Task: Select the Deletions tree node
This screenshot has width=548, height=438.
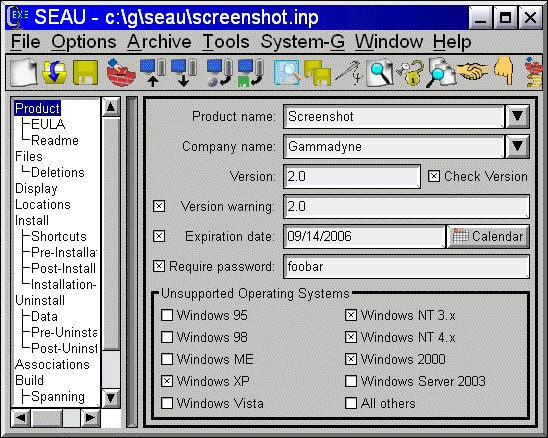Action: click(58, 172)
